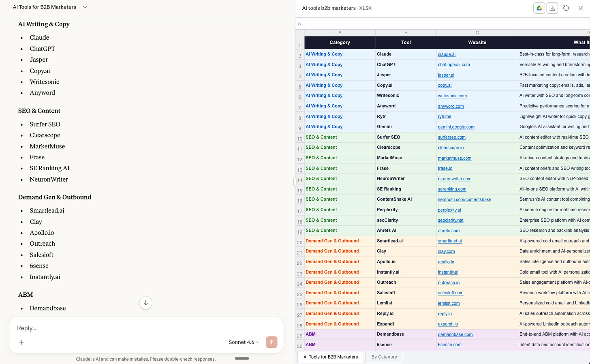Open the lemlist.com link
The width and height of the screenshot is (590, 364).
(449, 303)
